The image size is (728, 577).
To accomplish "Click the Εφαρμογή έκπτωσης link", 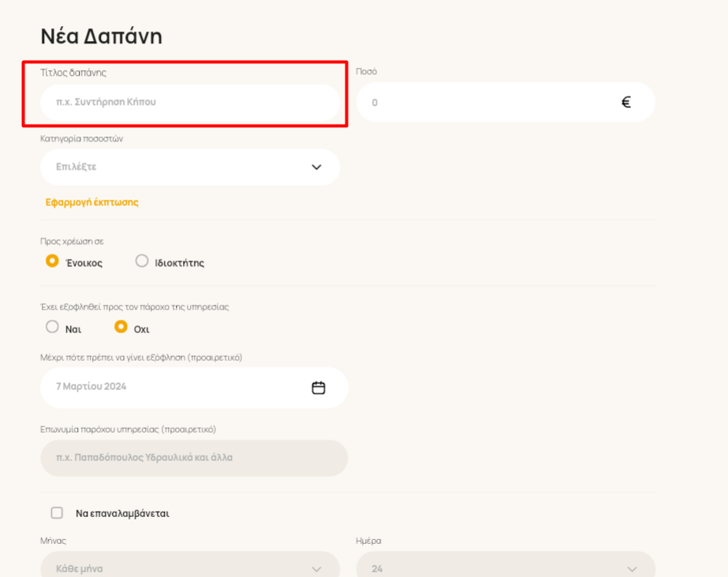I will click(92, 202).
